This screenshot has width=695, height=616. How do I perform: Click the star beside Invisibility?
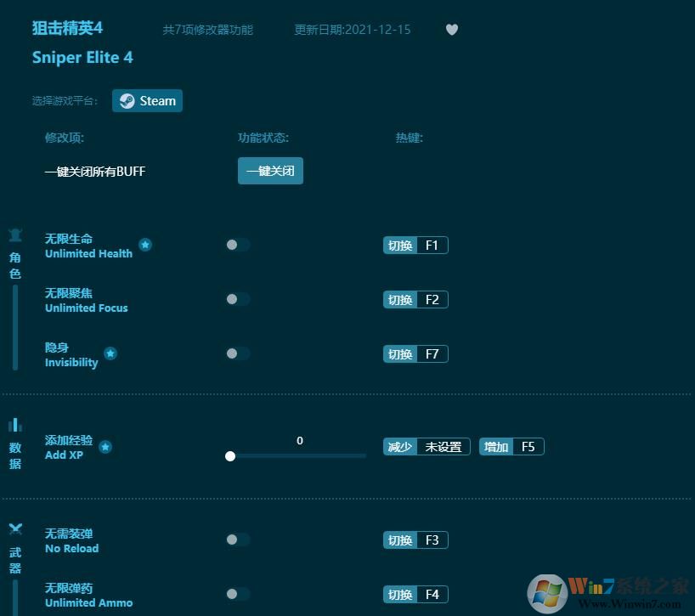pyautogui.click(x=110, y=353)
